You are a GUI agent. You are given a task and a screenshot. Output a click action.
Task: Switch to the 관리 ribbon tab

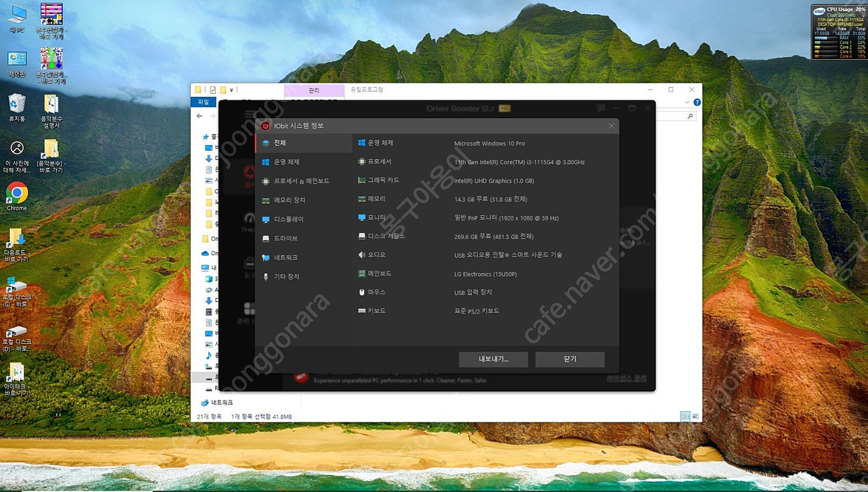click(x=314, y=91)
